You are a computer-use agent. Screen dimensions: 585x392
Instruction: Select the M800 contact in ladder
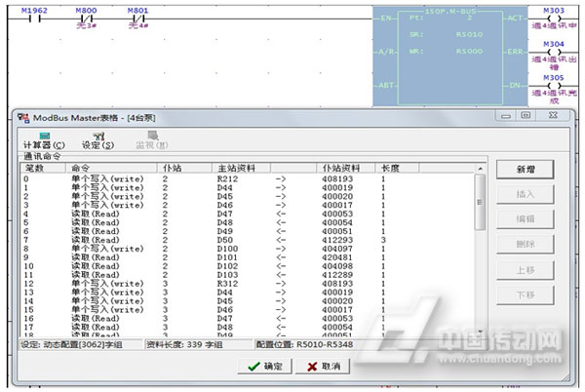pos(87,19)
